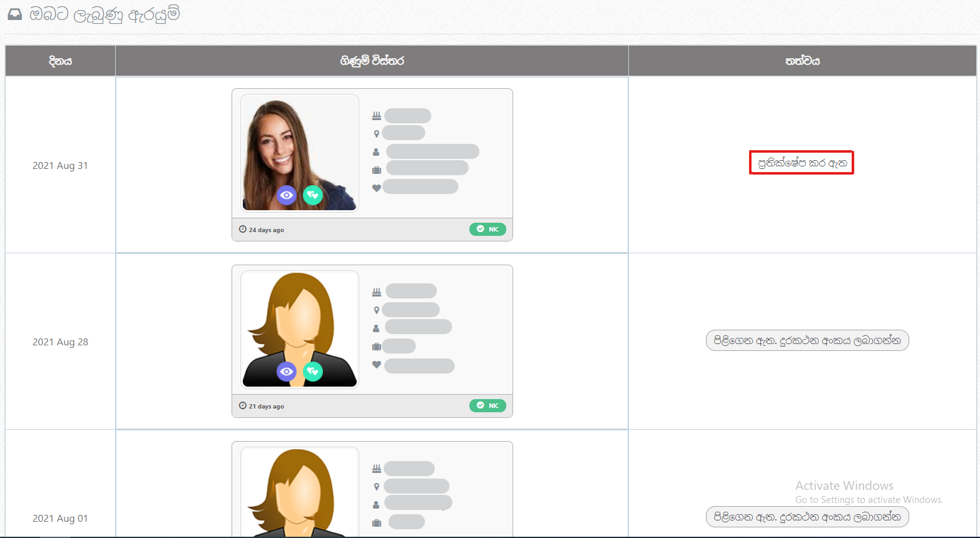Image resolution: width=980 pixels, height=538 pixels.
Task: Click accepted get-phone-number button for Aug 28 row
Action: click(807, 341)
